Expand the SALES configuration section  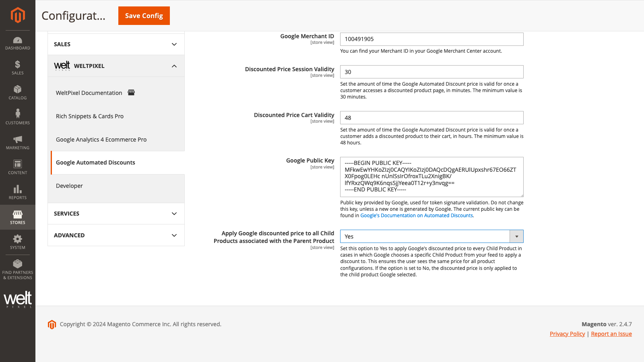pyautogui.click(x=116, y=44)
